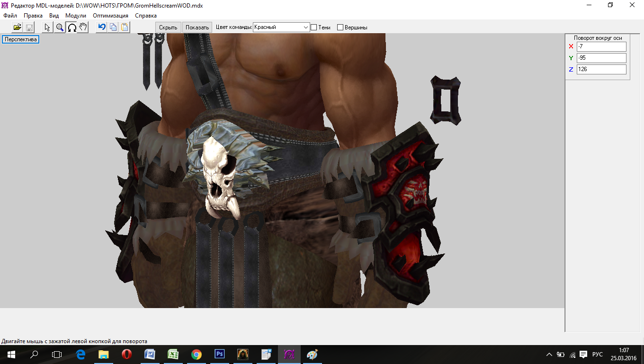644x364 pixels.
Task: Launch Microsoft Edge from the taskbar
Action: coord(80,355)
